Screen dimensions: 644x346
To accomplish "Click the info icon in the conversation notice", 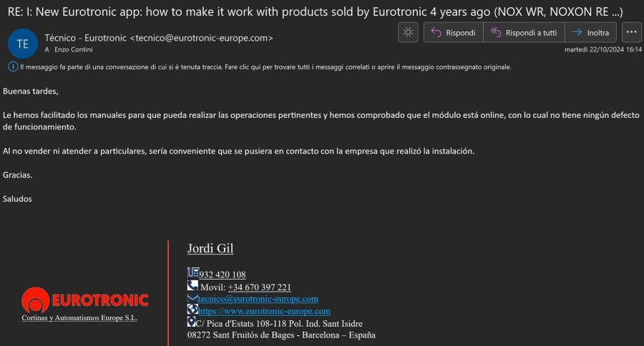I will (x=13, y=66).
